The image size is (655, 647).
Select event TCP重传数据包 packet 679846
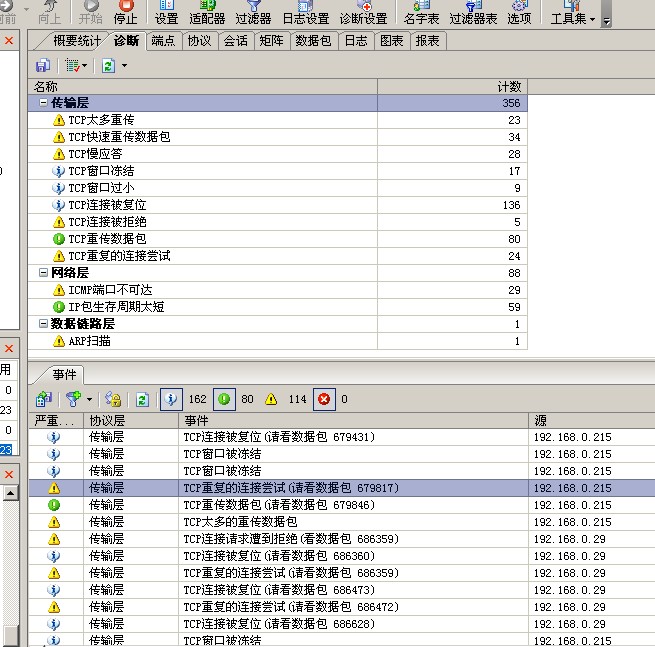342,505
